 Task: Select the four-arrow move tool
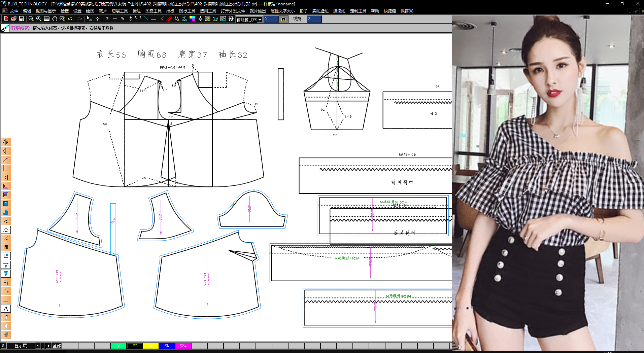[97, 19]
